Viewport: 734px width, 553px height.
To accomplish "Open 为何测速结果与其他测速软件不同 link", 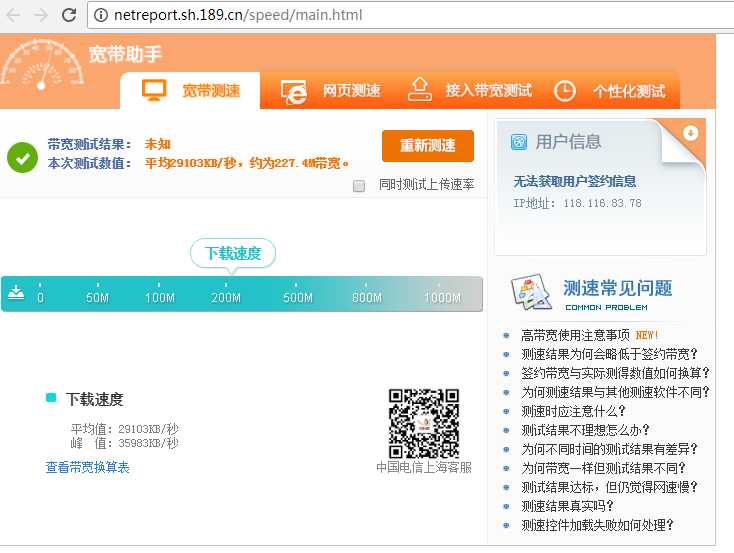I will tap(616, 392).
